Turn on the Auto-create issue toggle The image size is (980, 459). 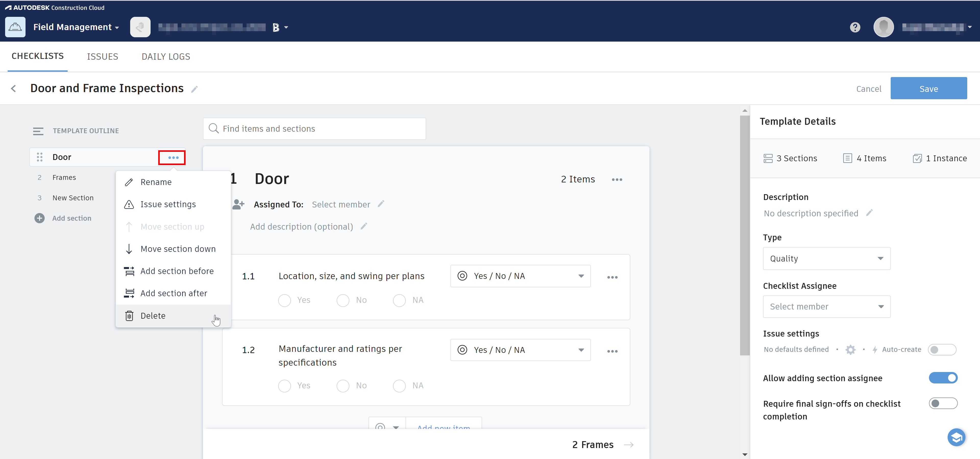941,350
